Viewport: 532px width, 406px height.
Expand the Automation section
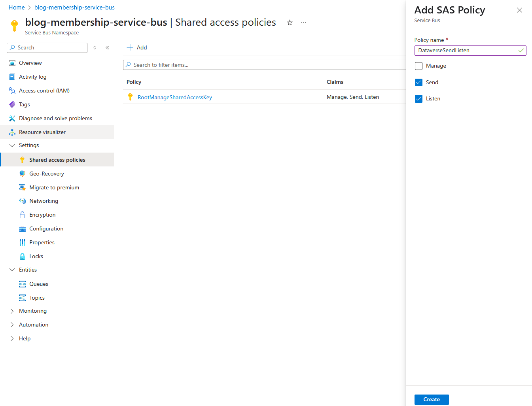click(12, 325)
